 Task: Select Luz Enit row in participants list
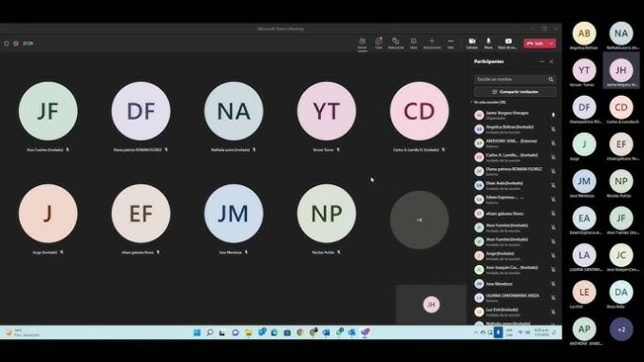(515, 312)
